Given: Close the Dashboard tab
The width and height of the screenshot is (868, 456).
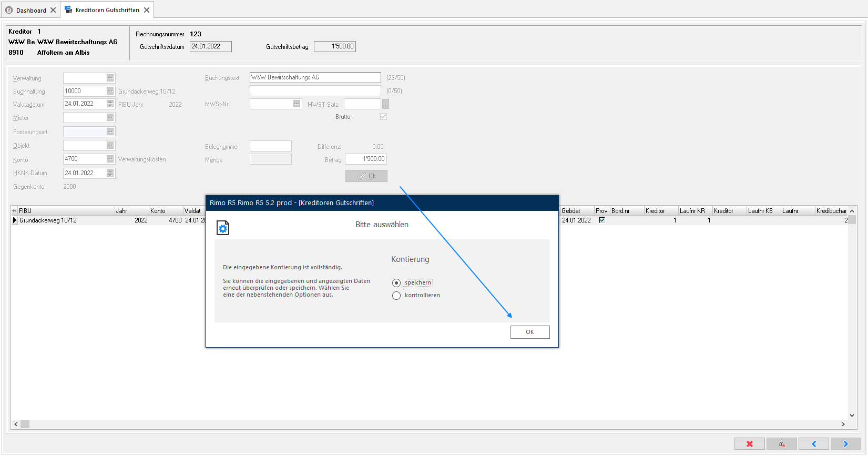Looking at the screenshot, I should tap(53, 10).
